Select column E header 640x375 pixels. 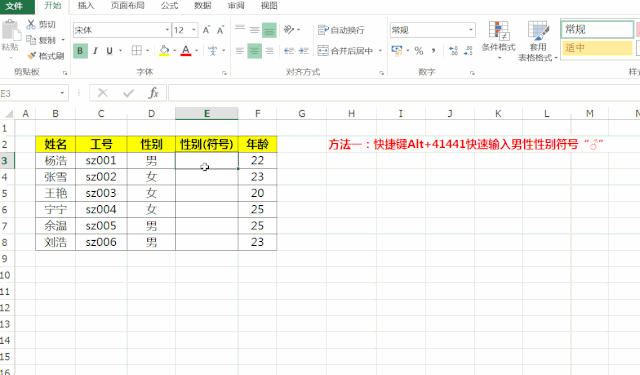coord(207,113)
